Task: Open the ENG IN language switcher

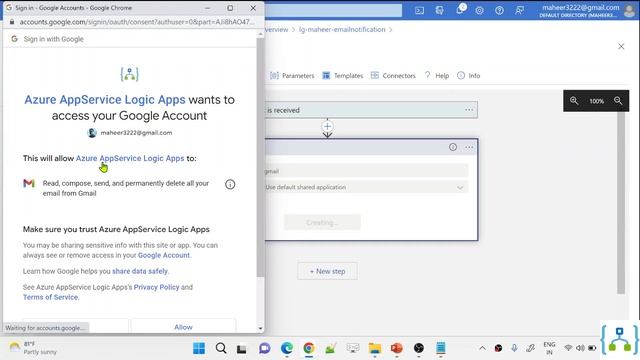Action: (549, 348)
